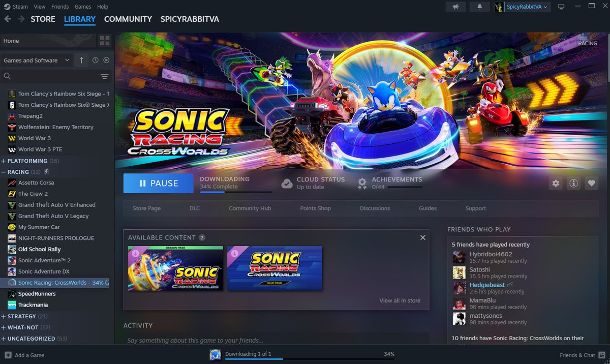Click the cloud status icon

pos(287,184)
